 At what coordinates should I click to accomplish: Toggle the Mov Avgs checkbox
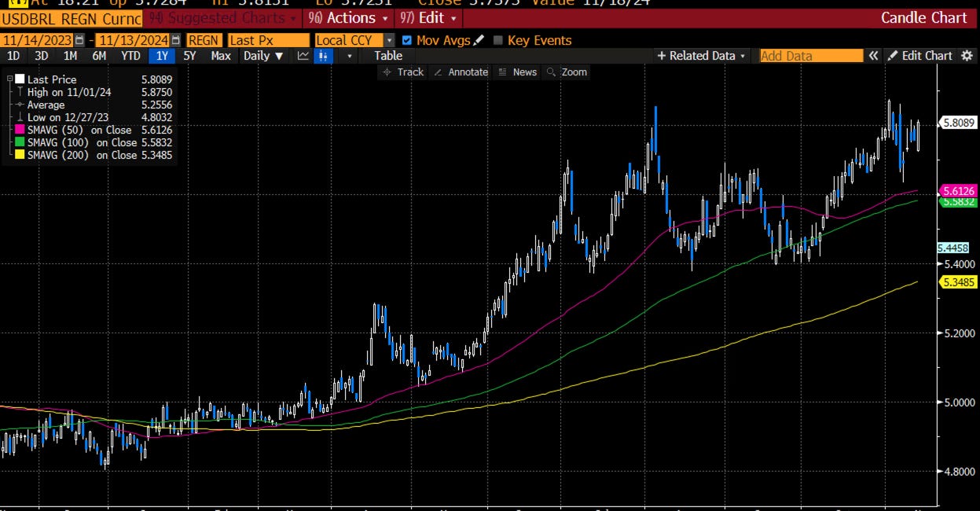pos(406,40)
